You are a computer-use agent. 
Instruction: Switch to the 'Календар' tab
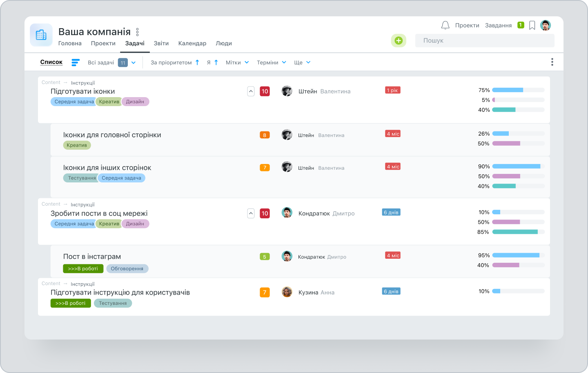[x=192, y=43]
